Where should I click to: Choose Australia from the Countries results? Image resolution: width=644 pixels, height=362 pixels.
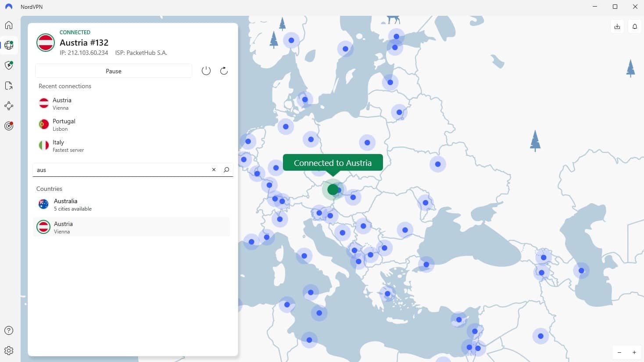(x=132, y=204)
